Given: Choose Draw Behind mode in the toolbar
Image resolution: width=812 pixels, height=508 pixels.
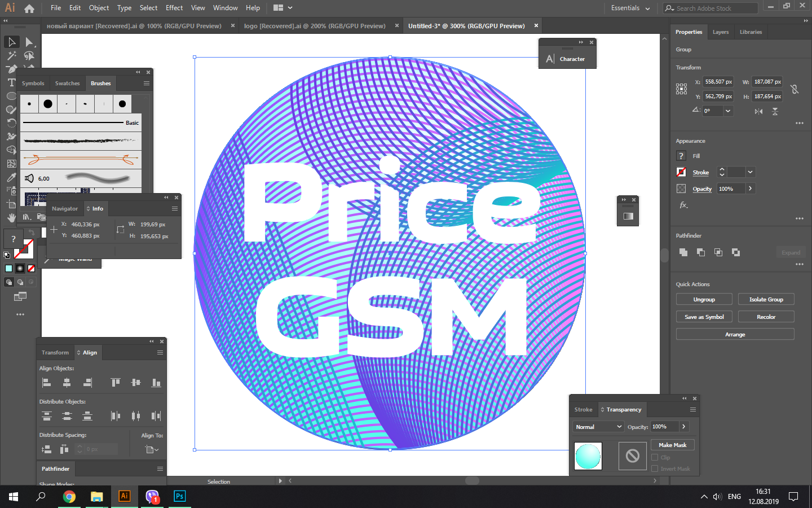Looking at the screenshot, I should pos(20,282).
